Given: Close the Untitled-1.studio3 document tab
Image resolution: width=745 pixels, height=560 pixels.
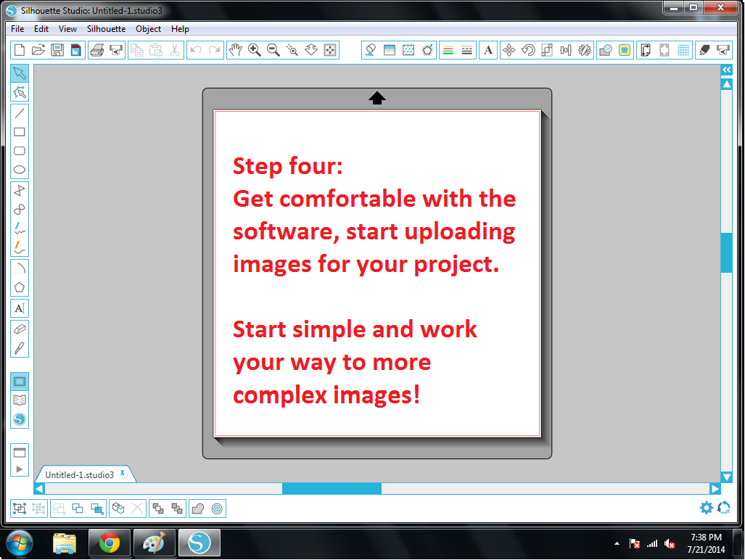Looking at the screenshot, I should (x=123, y=473).
